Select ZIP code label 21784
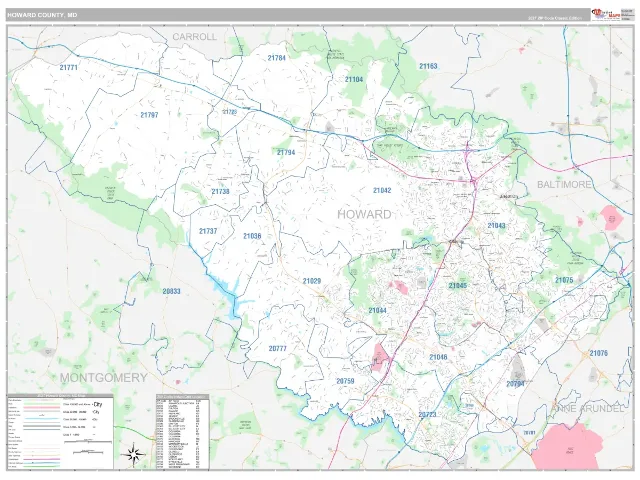 click(x=276, y=58)
